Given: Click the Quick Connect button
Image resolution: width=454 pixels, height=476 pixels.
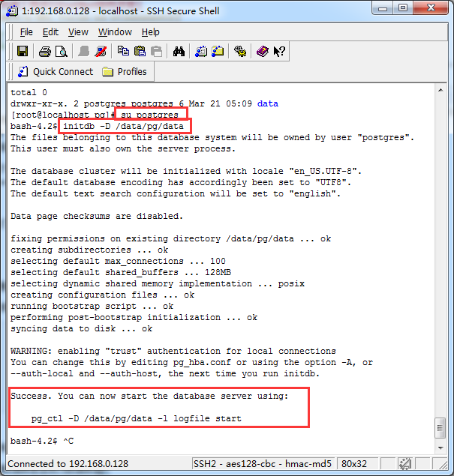Looking at the screenshot, I should coord(56,72).
